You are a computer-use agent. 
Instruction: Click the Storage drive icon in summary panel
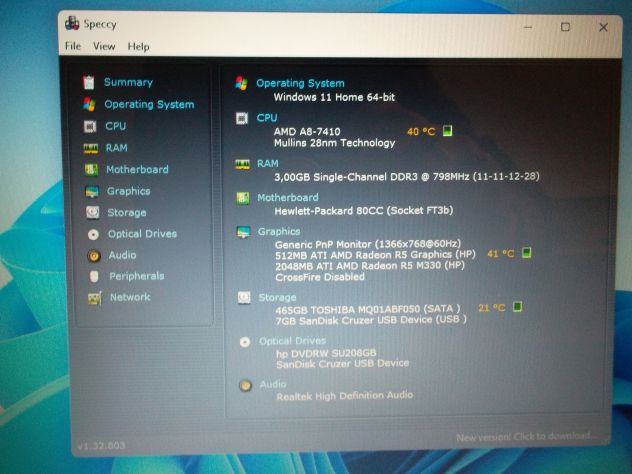tap(244, 298)
